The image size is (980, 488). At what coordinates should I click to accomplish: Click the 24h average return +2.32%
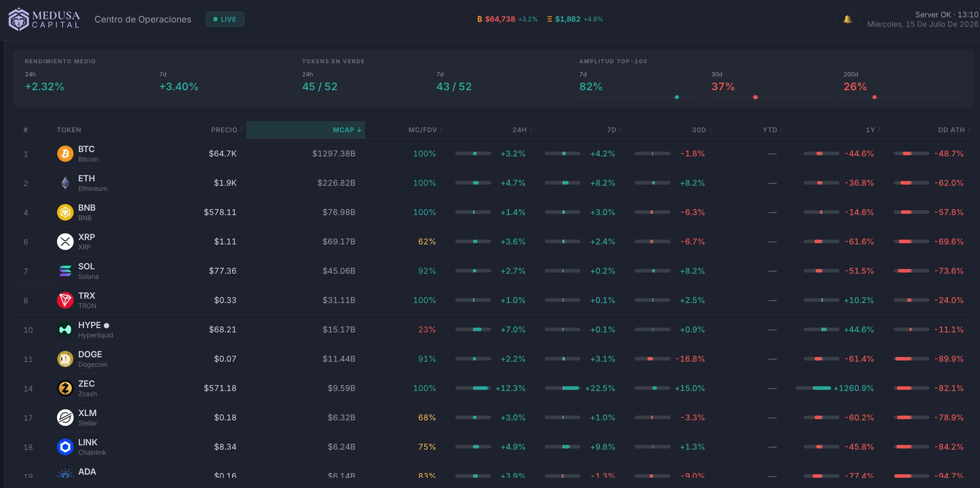(x=45, y=87)
